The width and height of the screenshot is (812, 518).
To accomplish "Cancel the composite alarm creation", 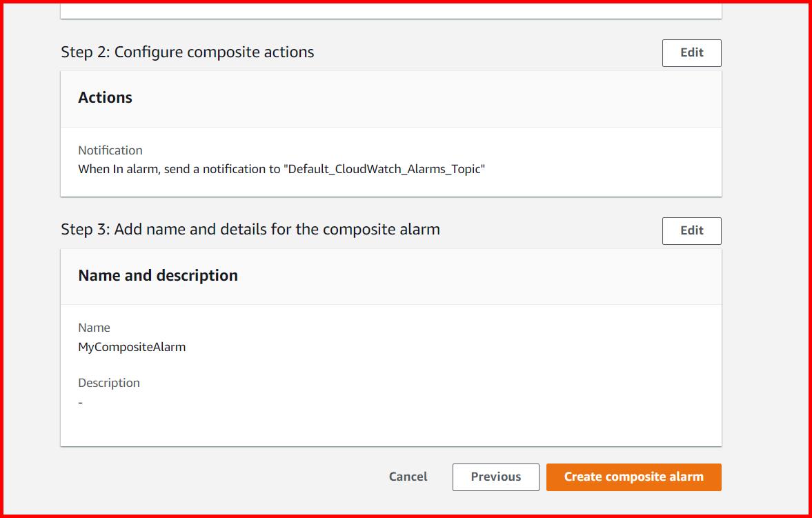I will pyautogui.click(x=407, y=477).
